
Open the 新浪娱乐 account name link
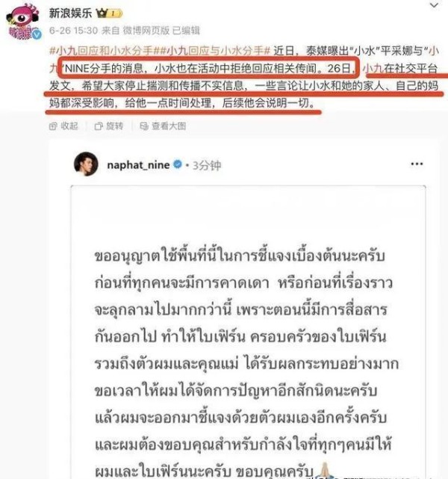[70, 13]
